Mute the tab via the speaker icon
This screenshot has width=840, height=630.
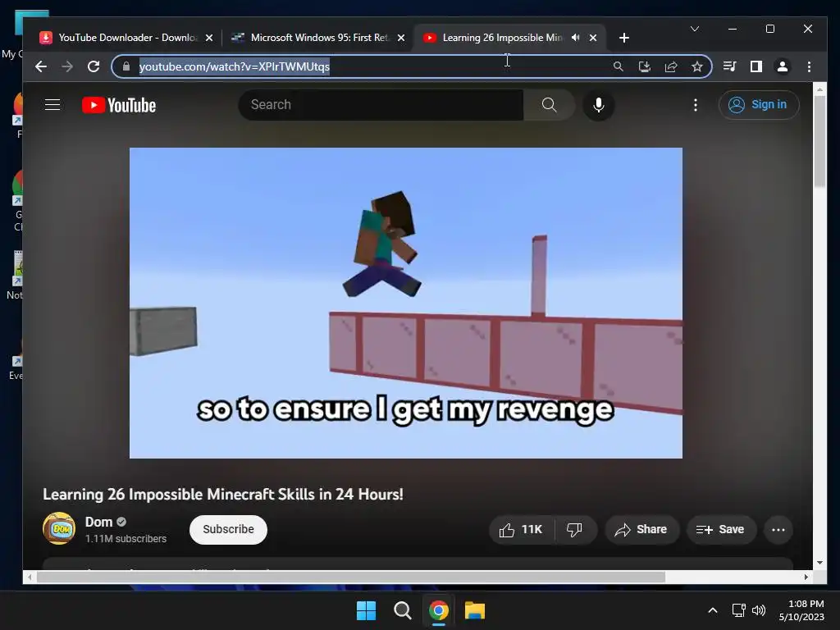click(x=575, y=38)
